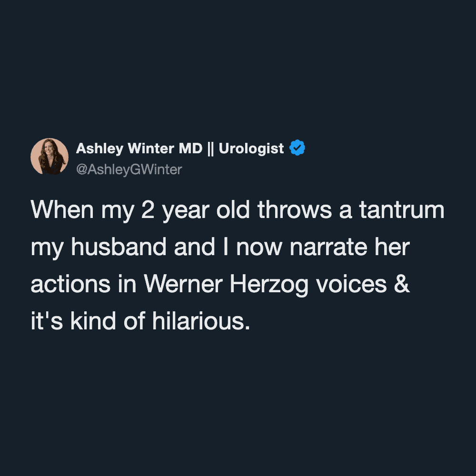Screen dimensions: 476x476
Task: Open Ashley Winter's profile picture
Action: (x=50, y=157)
